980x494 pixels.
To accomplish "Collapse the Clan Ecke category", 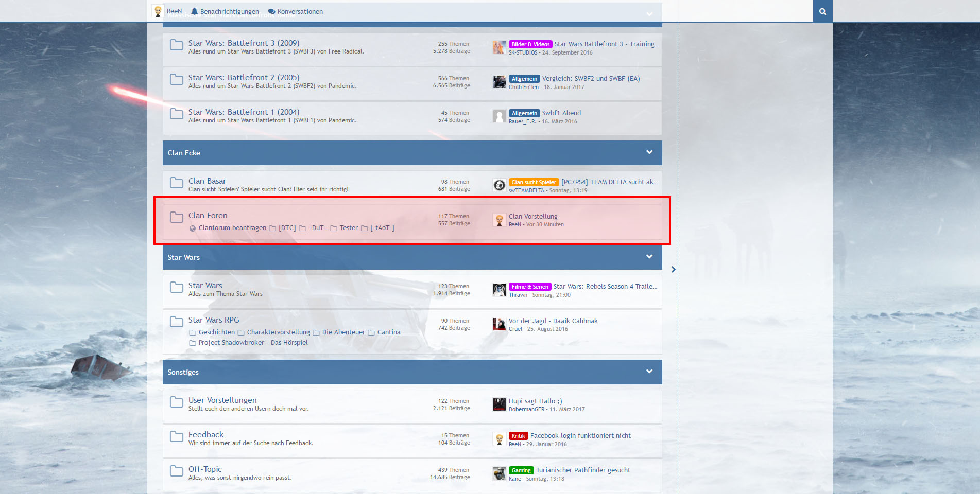I will (x=649, y=152).
